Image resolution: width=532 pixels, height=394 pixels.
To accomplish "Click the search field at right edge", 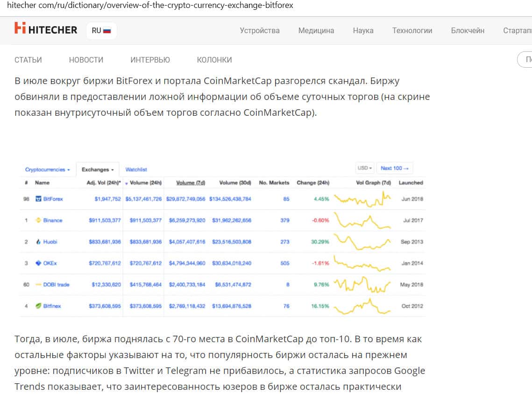I will click(x=525, y=60).
